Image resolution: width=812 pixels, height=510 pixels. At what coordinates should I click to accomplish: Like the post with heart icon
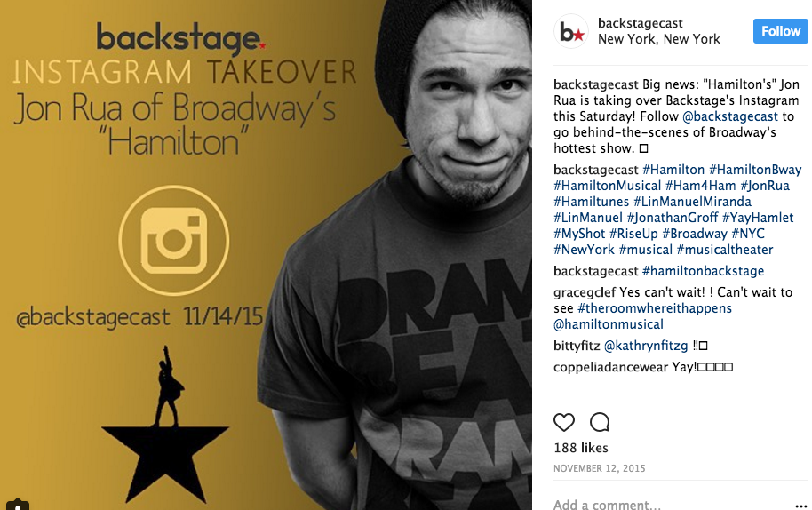click(x=564, y=423)
